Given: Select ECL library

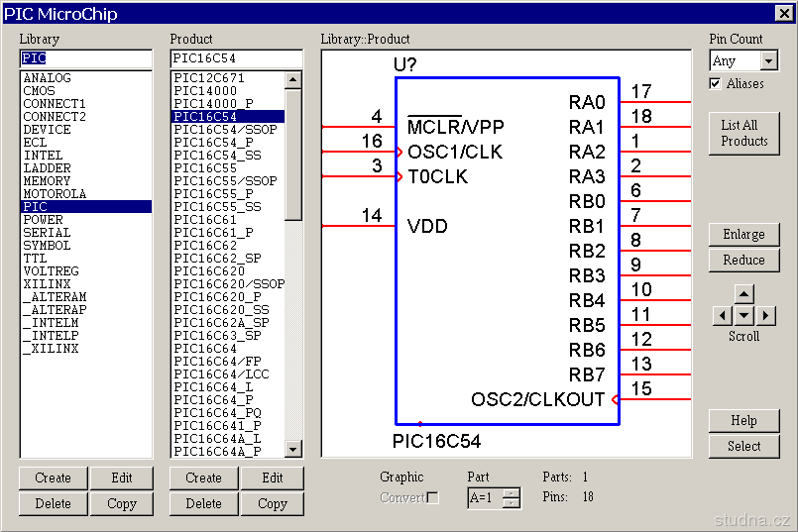Looking at the screenshot, I should point(86,143).
